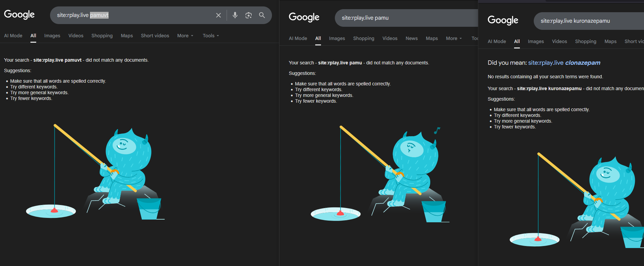This screenshot has height=266, width=644.
Task: Follow the 'site:rplay.live clonazepam' suggestion link
Action: coord(564,63)
